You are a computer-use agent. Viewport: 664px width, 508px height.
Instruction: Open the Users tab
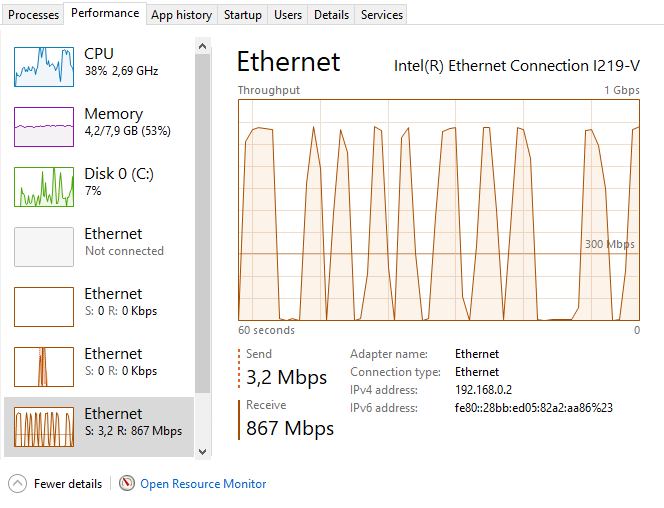pos(288,15)
